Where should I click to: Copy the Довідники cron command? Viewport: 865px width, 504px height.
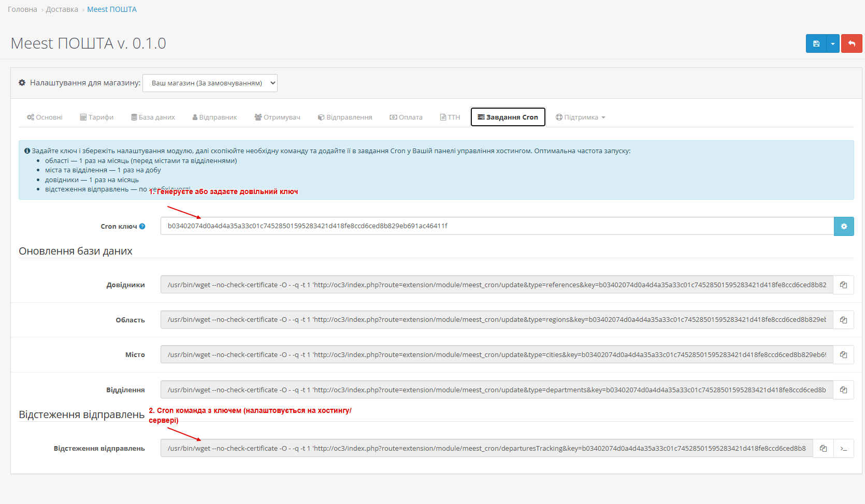(x=843, y=285)
